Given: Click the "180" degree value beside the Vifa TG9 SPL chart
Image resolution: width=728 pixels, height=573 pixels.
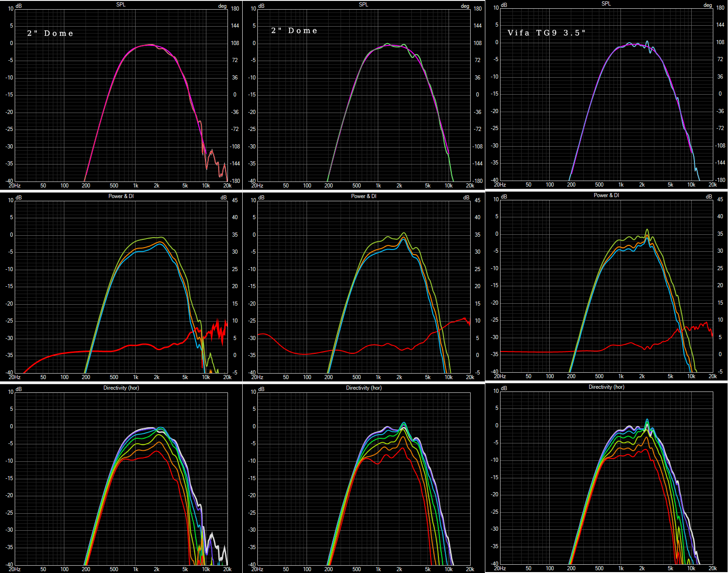Looking at the screenshot, I should point(720,8).
